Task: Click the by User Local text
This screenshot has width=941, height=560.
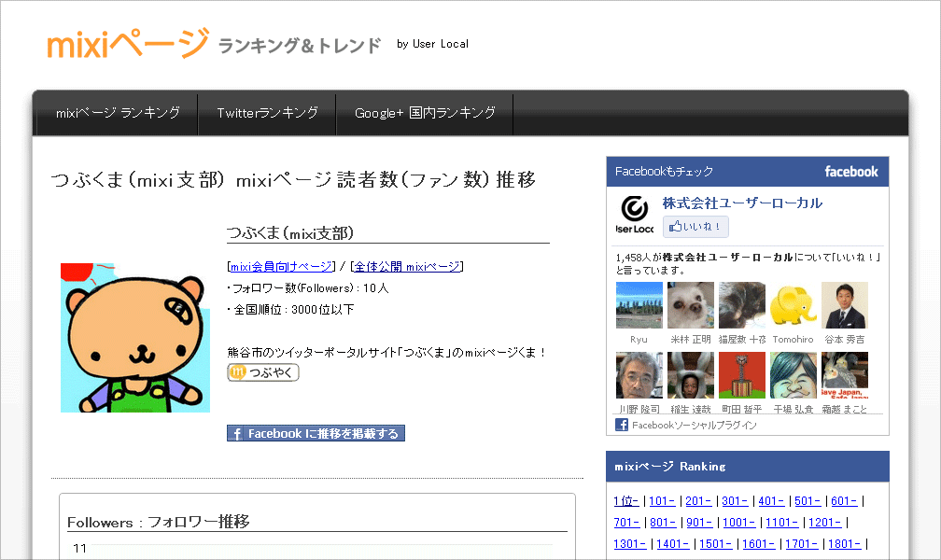Action: pos(433,44)
